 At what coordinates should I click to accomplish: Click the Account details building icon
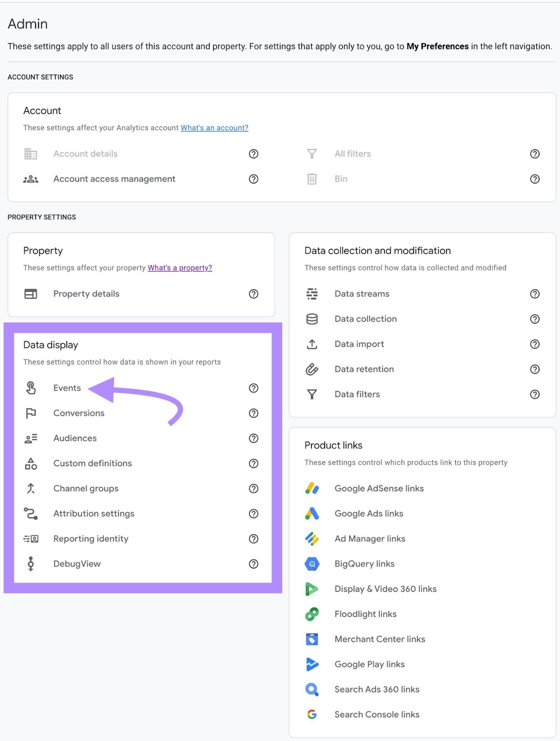click(x=31, y=154)
